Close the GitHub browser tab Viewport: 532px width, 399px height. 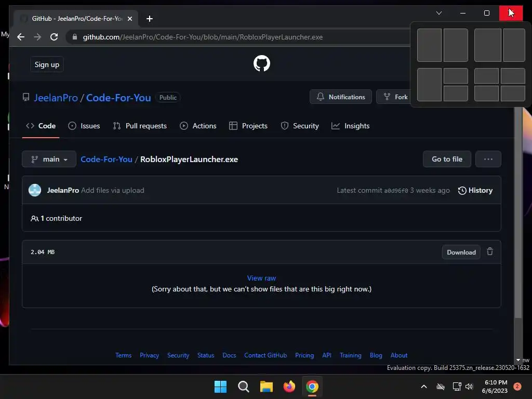point(129,19)
